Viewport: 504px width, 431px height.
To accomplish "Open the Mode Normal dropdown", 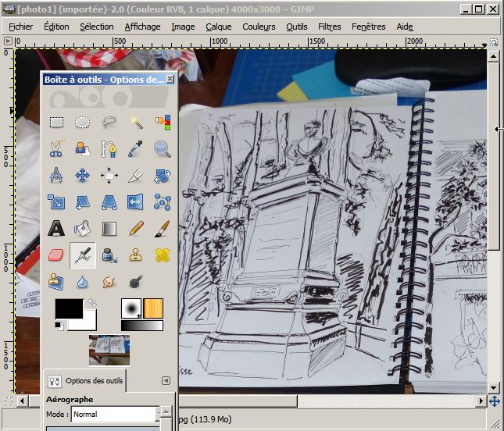I will click(116, 415).
